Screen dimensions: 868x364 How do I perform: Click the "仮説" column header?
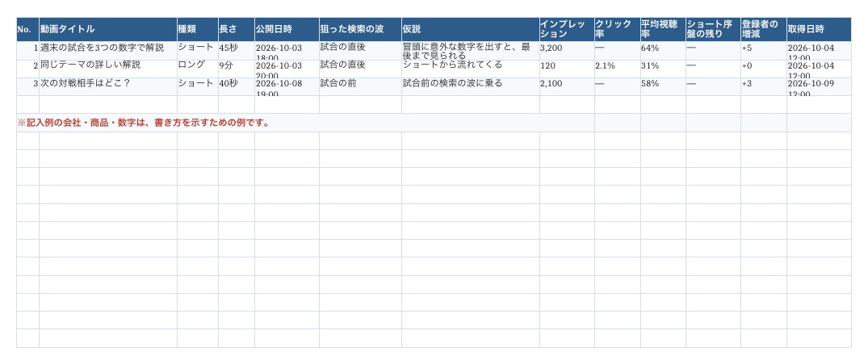(x=471, y=29)
